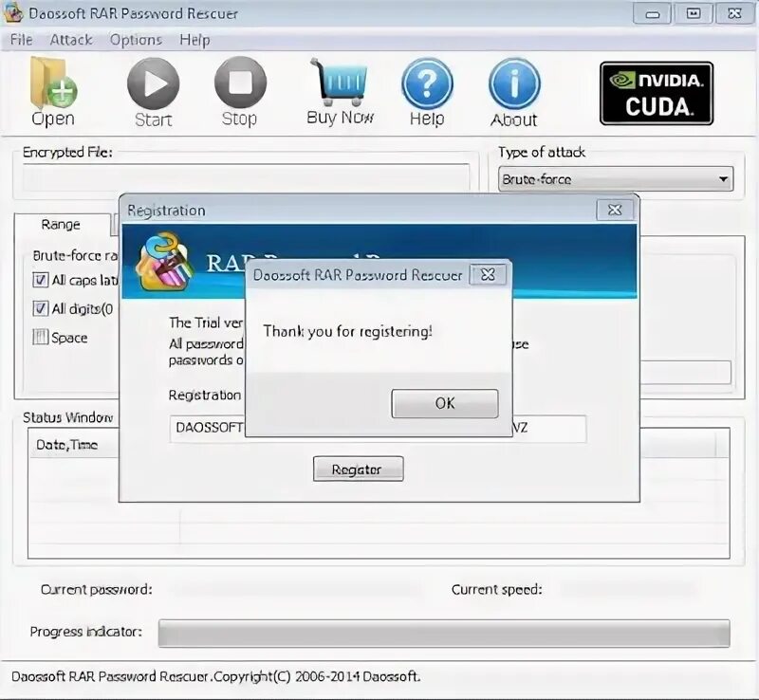Click the Date,Time column header
The image size is (759, 700).
coord(66,445)
